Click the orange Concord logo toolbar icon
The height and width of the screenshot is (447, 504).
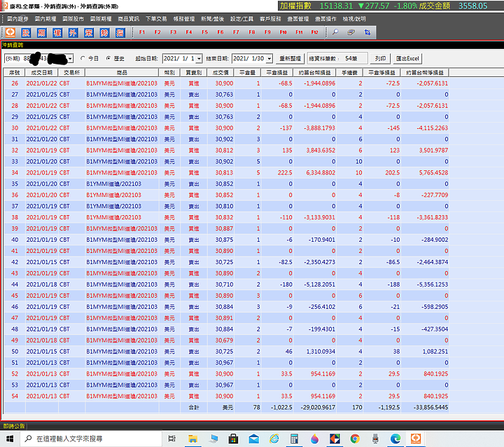[10, 32]
